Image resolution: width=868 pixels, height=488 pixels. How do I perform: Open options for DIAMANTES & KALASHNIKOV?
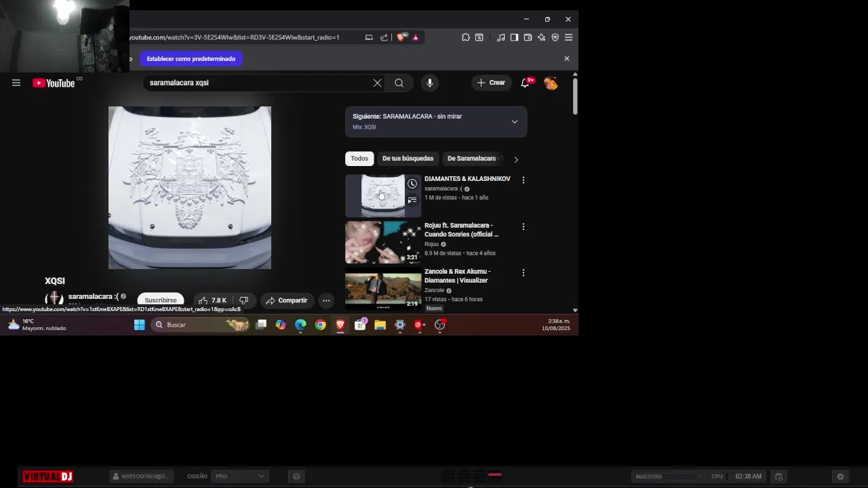(x=523, y=180)
